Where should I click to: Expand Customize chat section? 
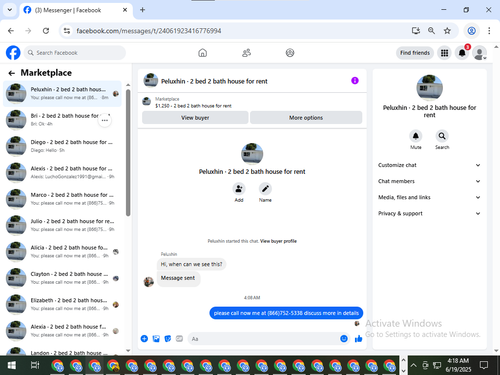pyautogui.click(x=429, y=165)
